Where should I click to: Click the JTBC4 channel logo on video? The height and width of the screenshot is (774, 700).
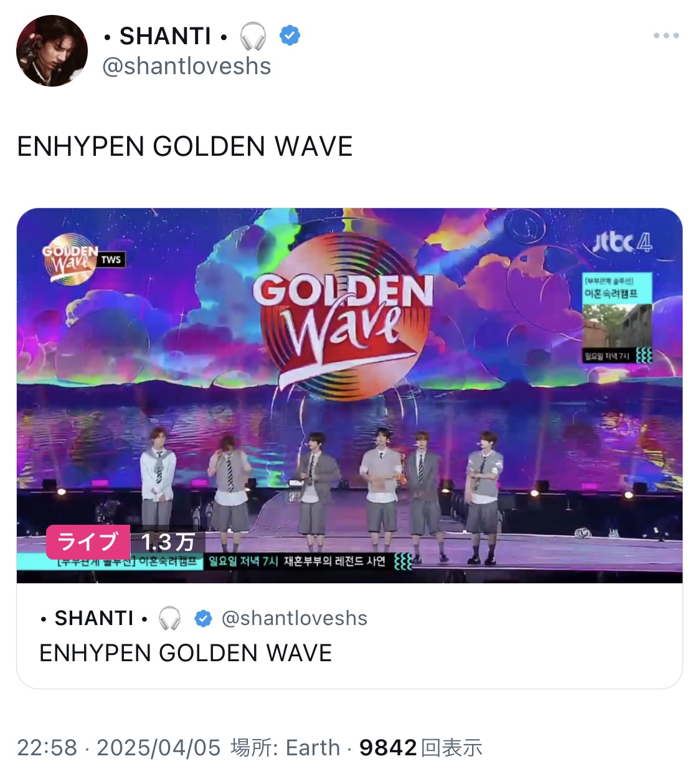coord(622,242)
